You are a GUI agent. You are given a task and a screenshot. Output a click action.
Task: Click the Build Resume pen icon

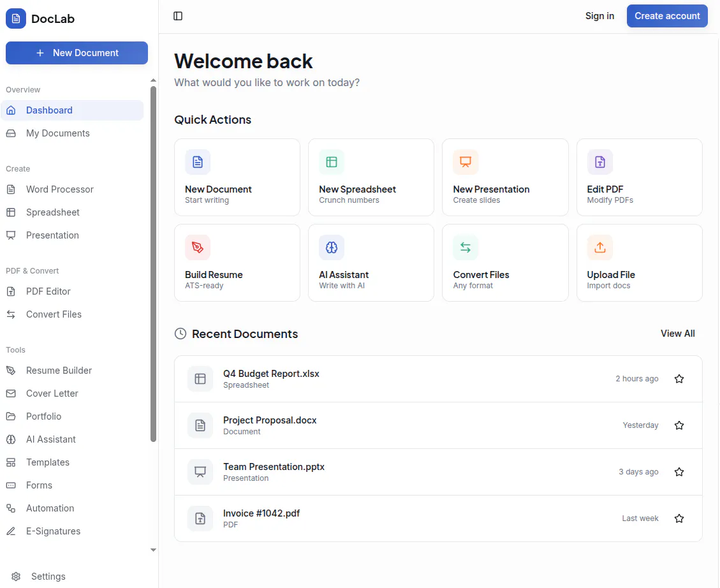coord(198,247)
